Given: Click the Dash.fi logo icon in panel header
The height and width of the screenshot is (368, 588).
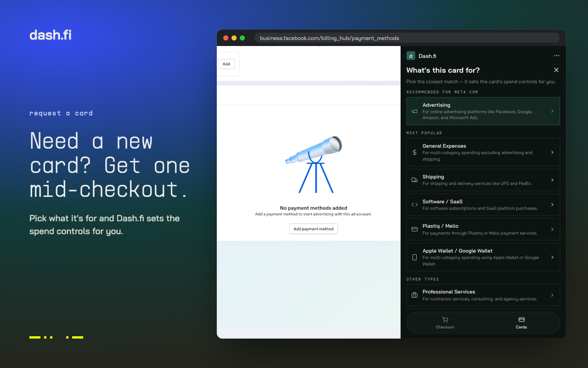Looking at the screenshot, I should (x=411, y=56).
